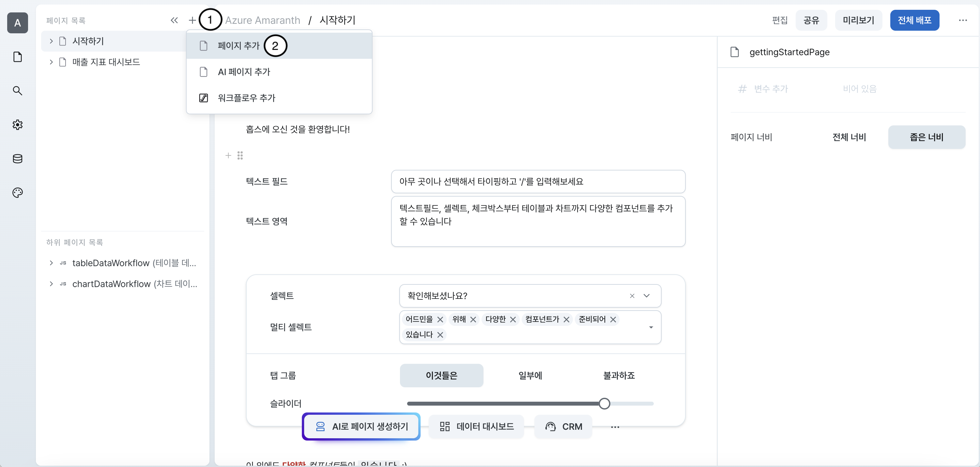Open the search icon in sidebar
The height and width of the screenshot is (467, 980).
18,91
